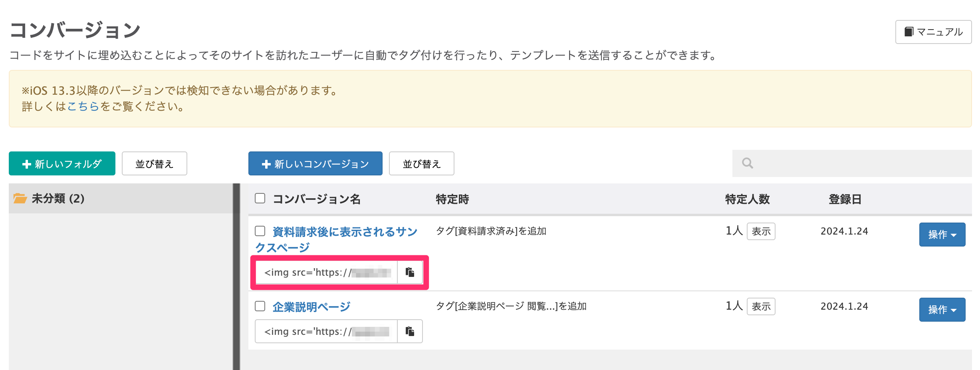This screenshot has height=370, width=980.
Task: Open the こちら details link
Action: click(83, 107)
